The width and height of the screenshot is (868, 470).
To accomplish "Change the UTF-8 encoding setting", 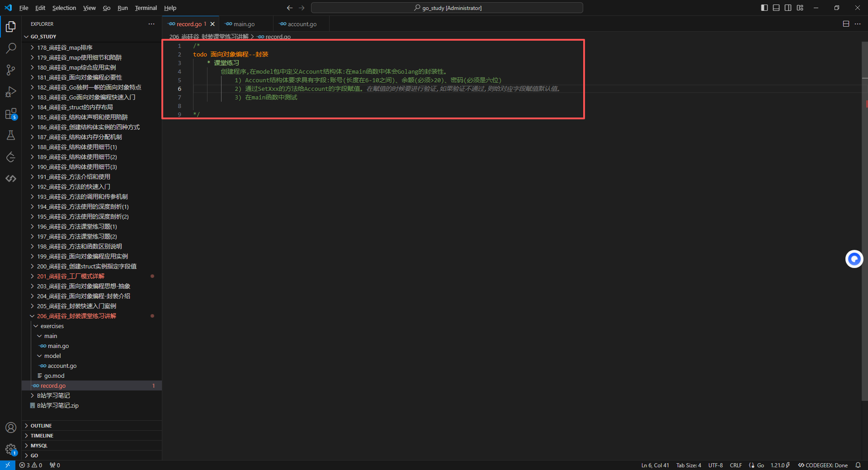I will tap(715, 465).
